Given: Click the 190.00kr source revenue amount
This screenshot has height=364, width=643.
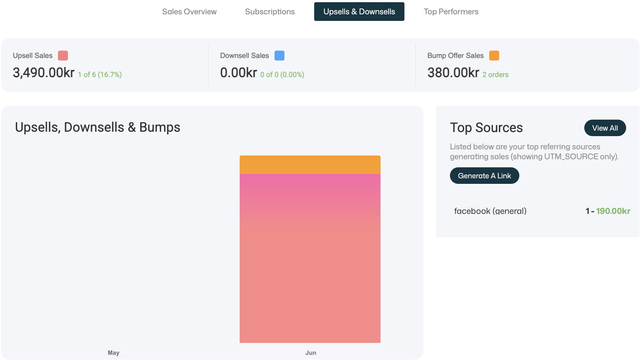Looking at the screenshot, I should (x=613, y=211).
